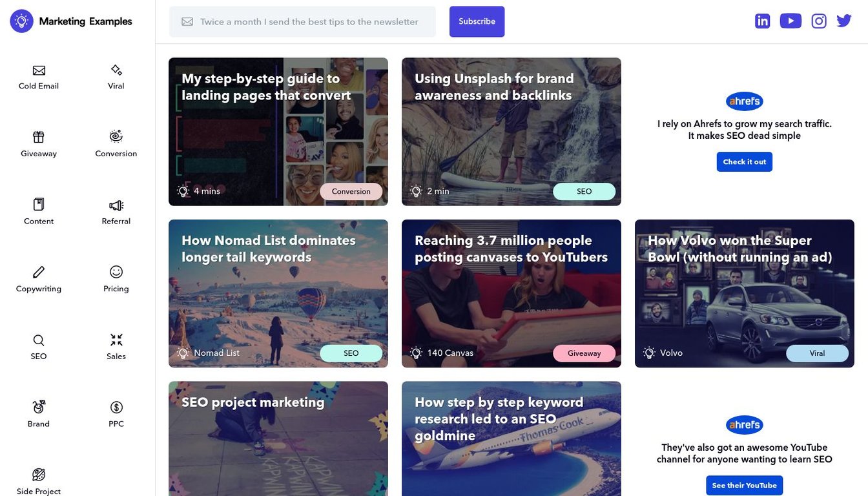Open the YouTube channel icon
This screenshot has width=868, height=496.
[791, 21]
